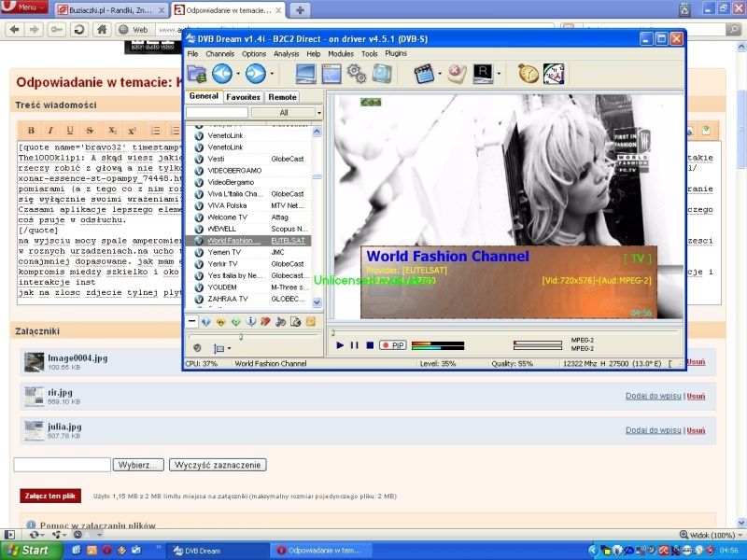Screen dimensions: 747x560
Task: Switch to the Remote tab
Action: tap(282, 97)
